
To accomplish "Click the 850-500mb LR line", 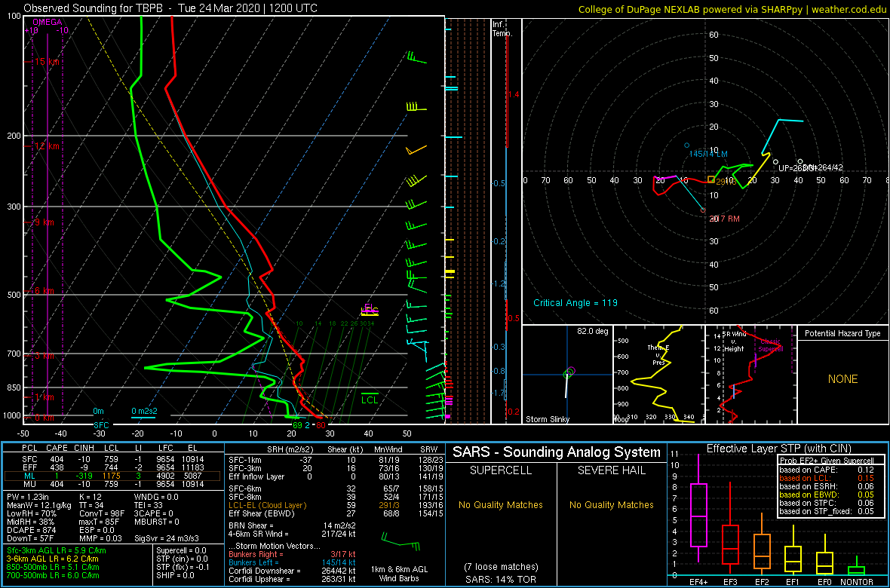I will pyautogui.click(x=52, y=567).
